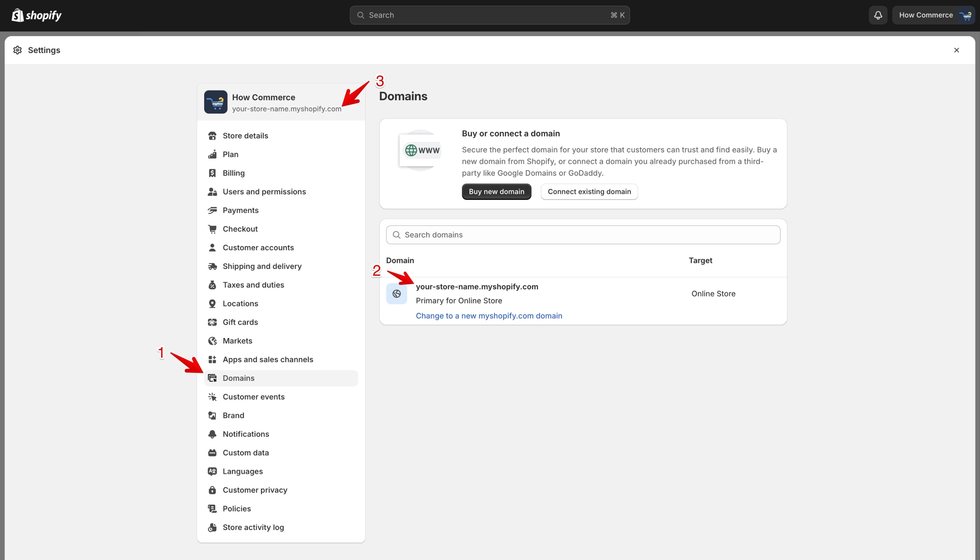
Task: Click the Target column header
Action: 700,260
